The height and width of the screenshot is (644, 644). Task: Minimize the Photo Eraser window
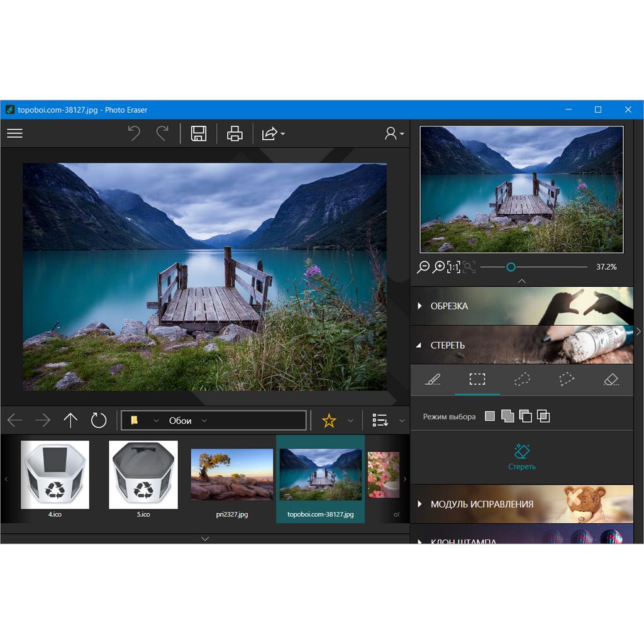[x=569, y=109]
